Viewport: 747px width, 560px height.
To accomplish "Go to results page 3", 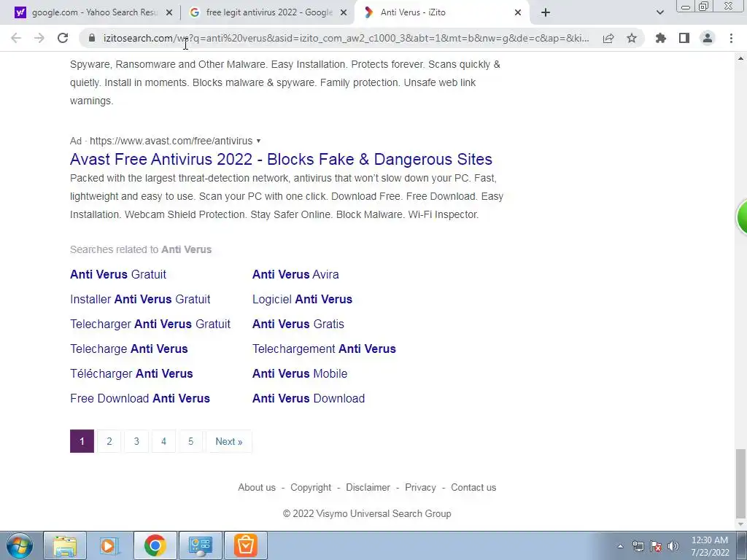I will tap(136, 441).
